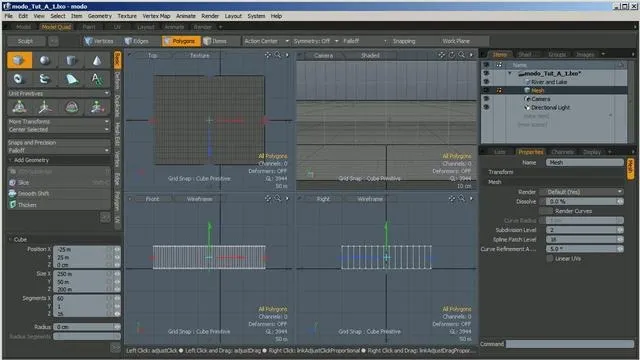640x360 pixels.
Task: Click the Work Plane button
Action: [x=456, y=41]
